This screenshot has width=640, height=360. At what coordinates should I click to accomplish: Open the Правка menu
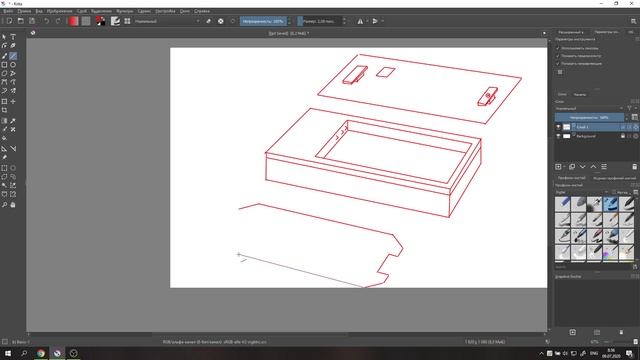24,11
